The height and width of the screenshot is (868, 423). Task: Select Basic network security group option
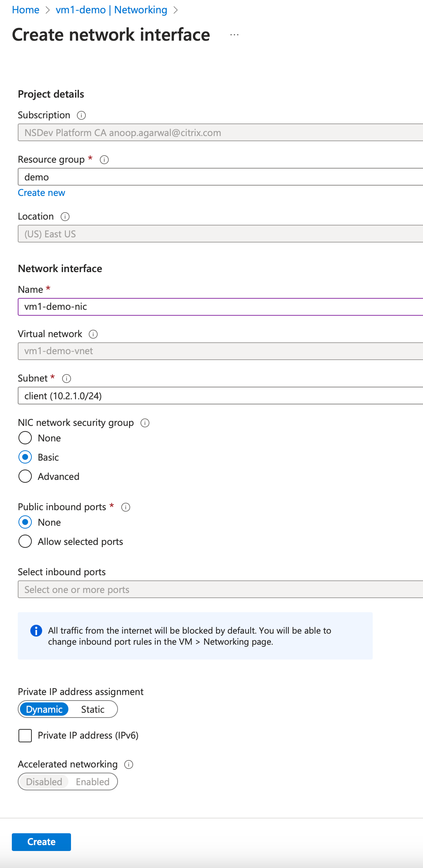pyautogui.click(x=25, y=457)
